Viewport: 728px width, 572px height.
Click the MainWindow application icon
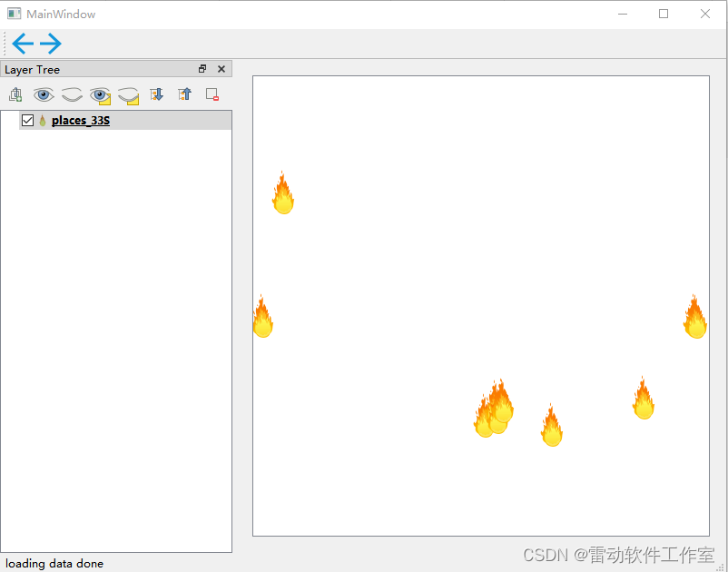[x=14, y=14]
